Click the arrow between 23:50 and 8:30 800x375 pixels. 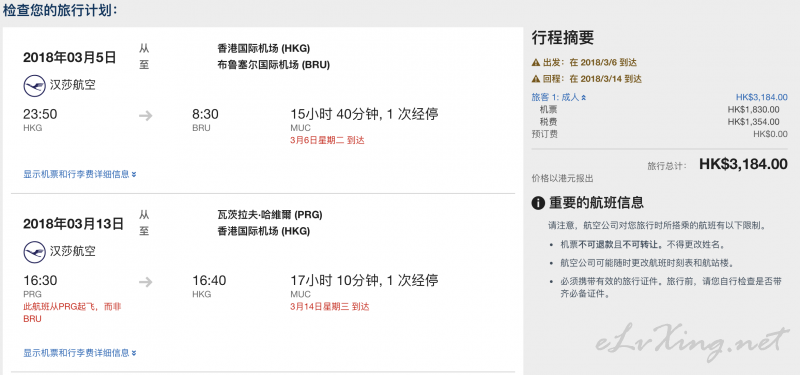[146, 116]
